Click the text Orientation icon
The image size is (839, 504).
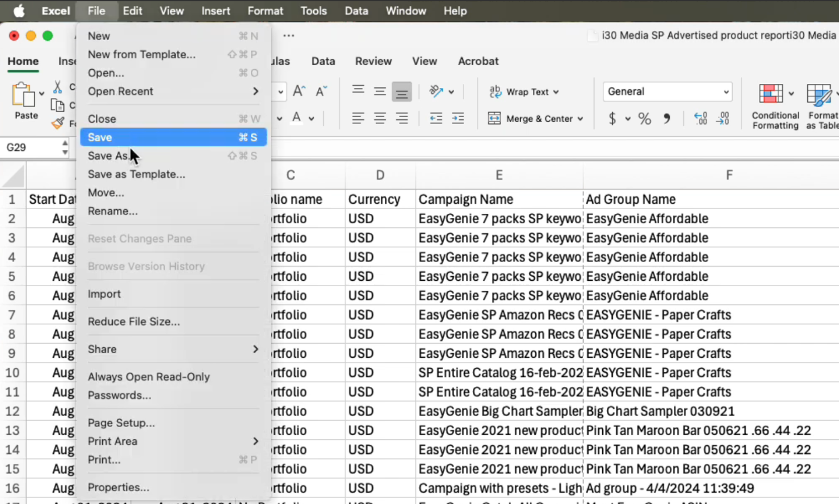pyautogui.click(x=436, y=91)
